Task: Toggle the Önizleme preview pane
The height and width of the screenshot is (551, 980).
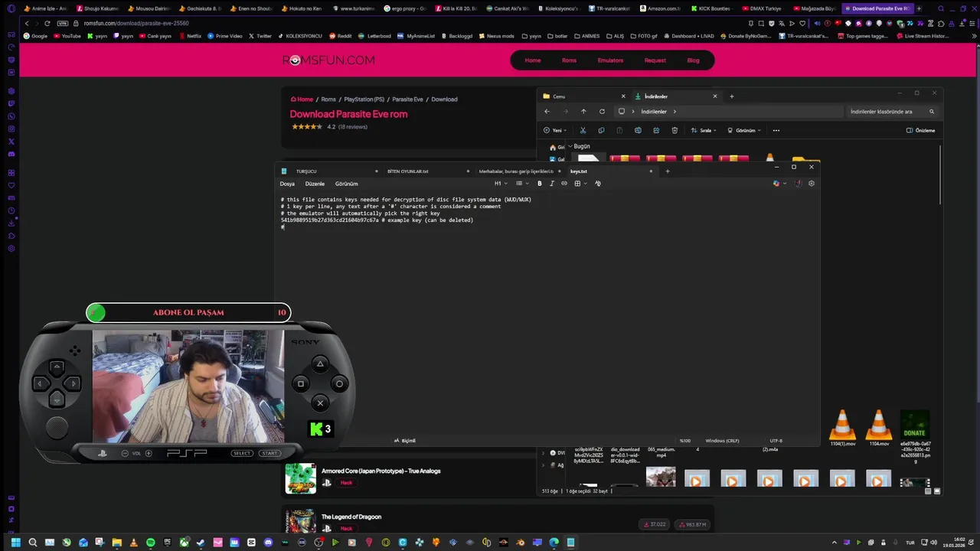Action: point(920,130)
